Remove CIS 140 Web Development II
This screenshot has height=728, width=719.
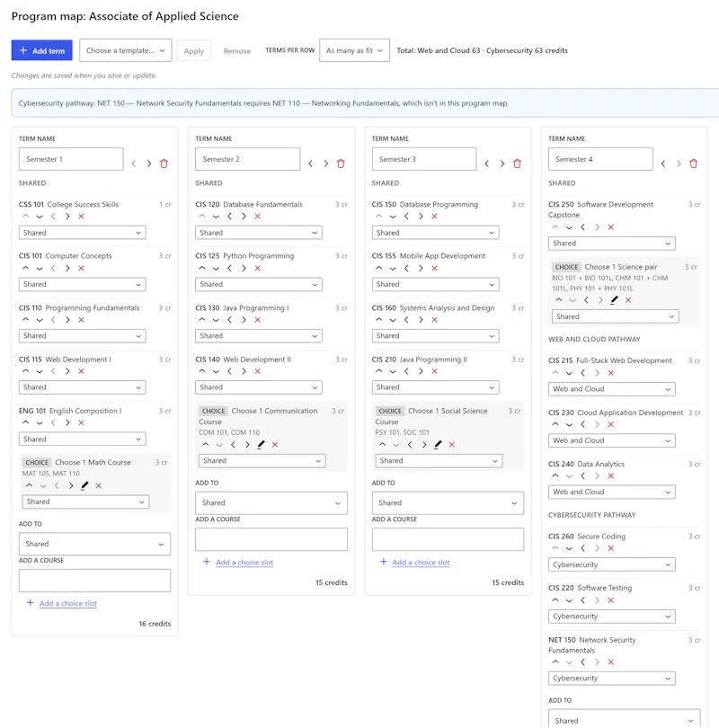pos(258,371)
